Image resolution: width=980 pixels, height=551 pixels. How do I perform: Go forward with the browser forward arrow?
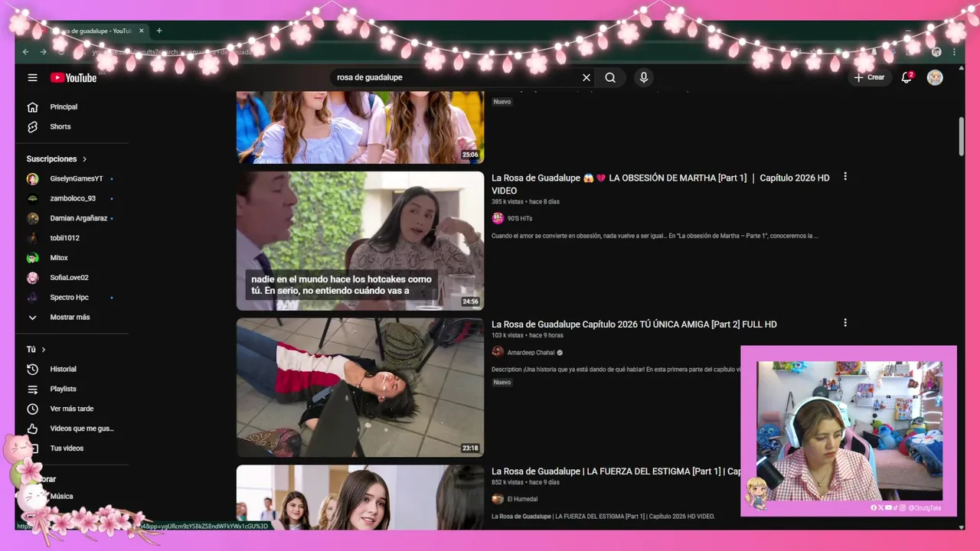(x=43, y=52)
